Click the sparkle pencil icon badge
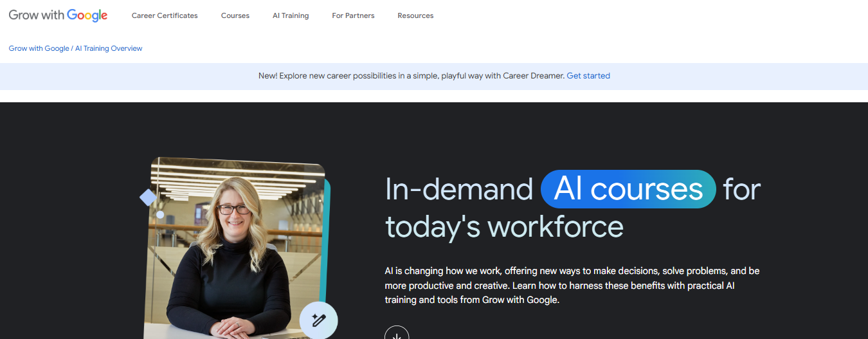The height and width of the screenshot is (339, 868). pyautogui.click(x=318, y=320)
